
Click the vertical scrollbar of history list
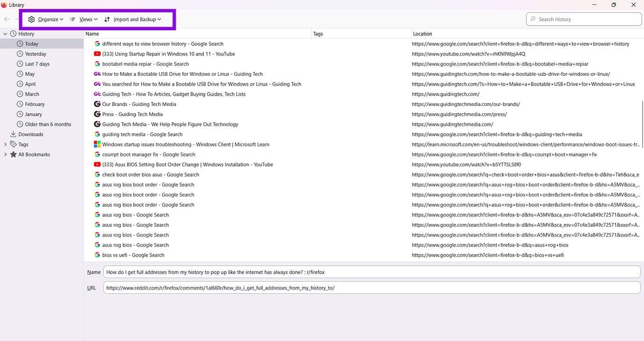(x=642, y=123)
